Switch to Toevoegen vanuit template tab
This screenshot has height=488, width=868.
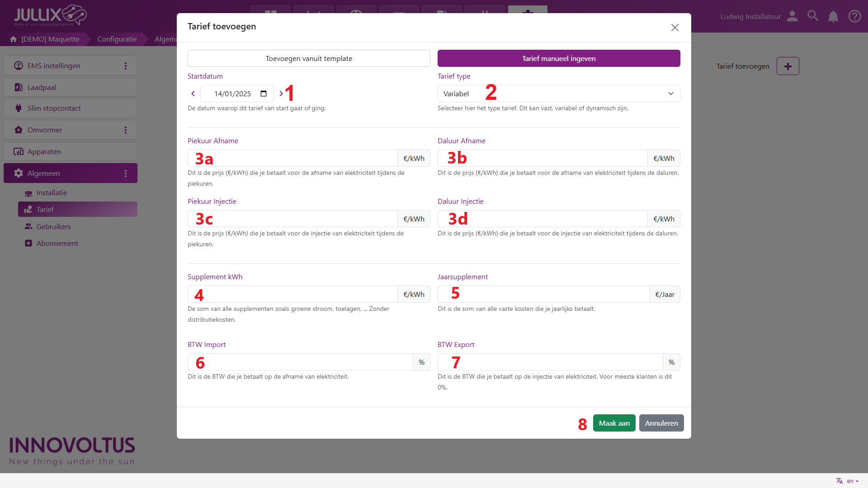pyautogui.click(x=309, y=58)
